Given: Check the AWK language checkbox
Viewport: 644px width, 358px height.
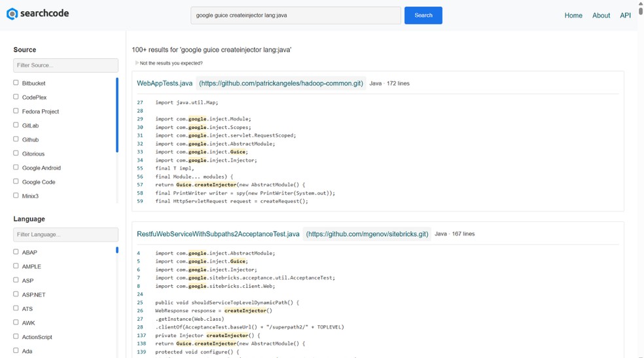Looking at the screenshot, I should pos(16,322).
